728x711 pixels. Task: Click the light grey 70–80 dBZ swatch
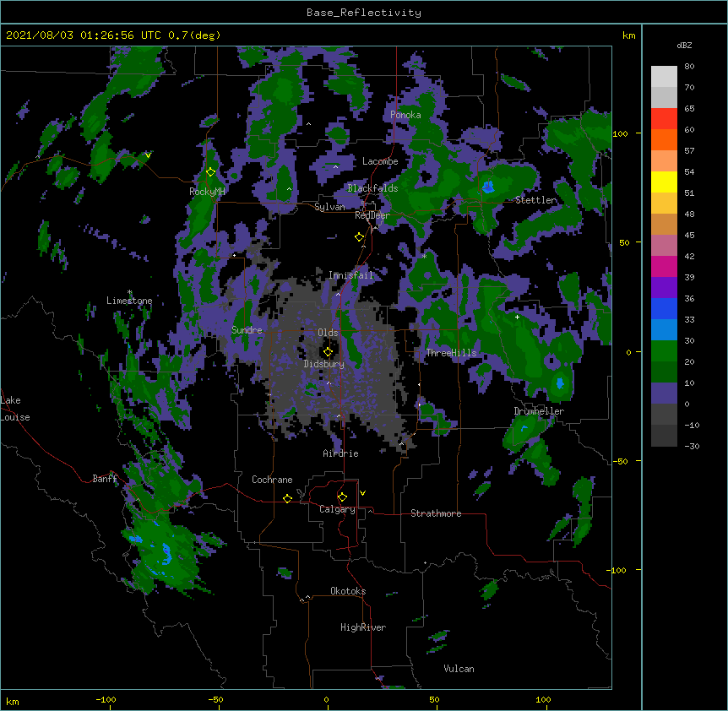point(664,76)
